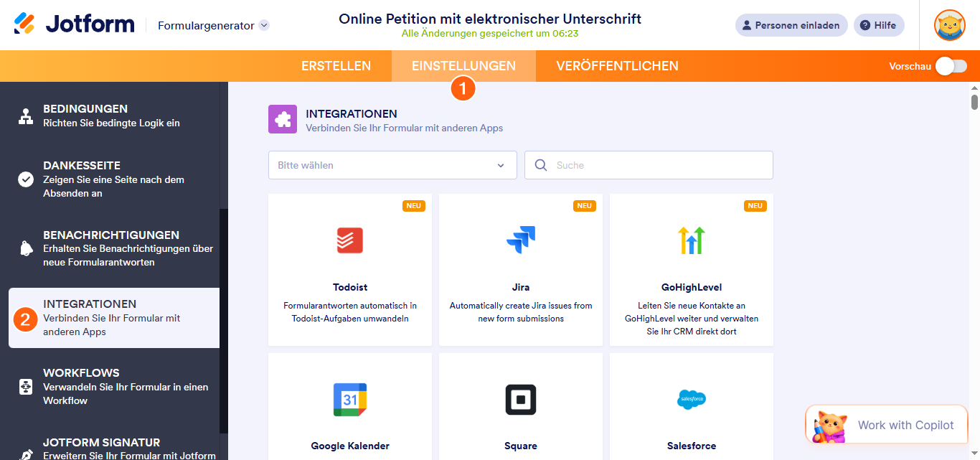Click the Square integration icon
Image resolution: width=980 pixels, height=460 pixels.
520,399
